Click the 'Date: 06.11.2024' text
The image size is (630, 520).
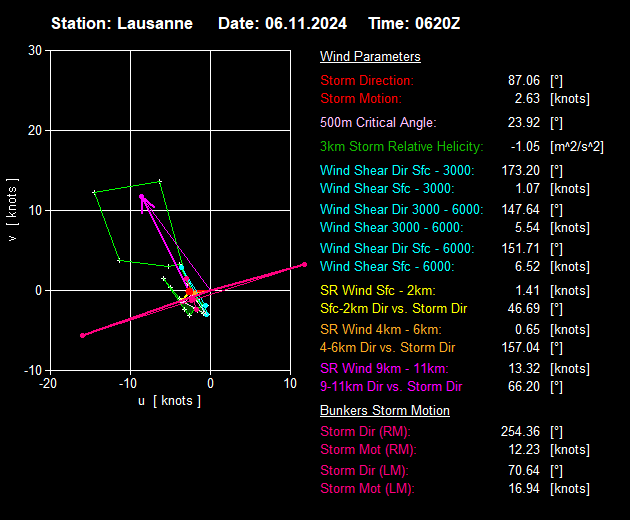pos(282,23)
